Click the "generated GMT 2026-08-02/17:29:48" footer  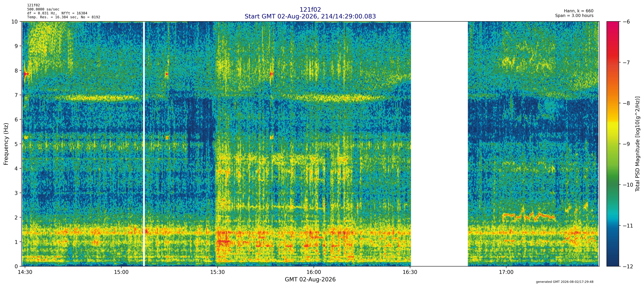pyautogui.click(x=565, y=282)
